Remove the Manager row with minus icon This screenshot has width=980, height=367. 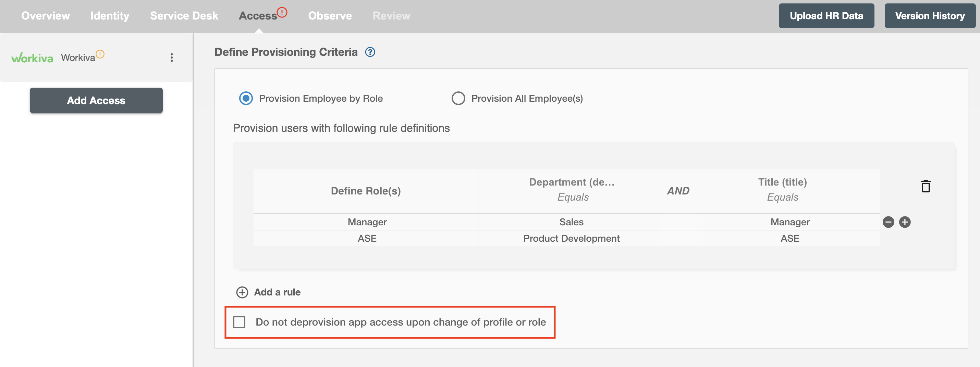888,222
